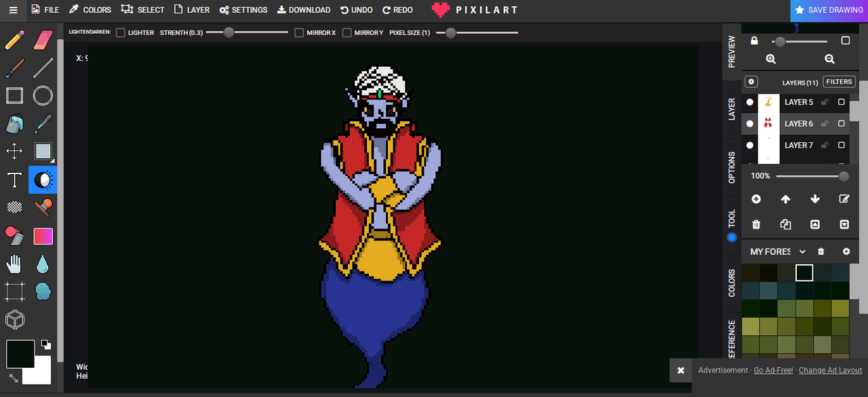This screenshot has width=868, height=397.
Task: Click the layer opacity slider handle
Action: coord(844,176)
